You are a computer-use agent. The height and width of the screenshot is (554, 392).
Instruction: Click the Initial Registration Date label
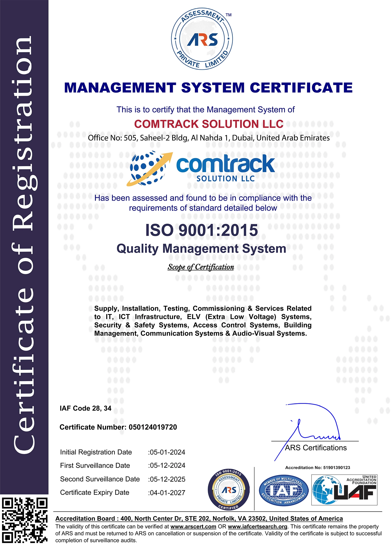[x=96, y=452]
